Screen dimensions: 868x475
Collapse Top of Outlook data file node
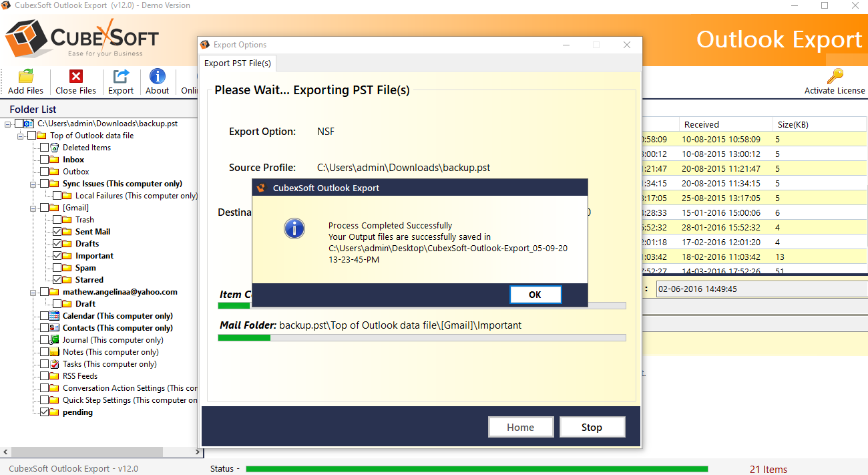click(x=21, y=136)
